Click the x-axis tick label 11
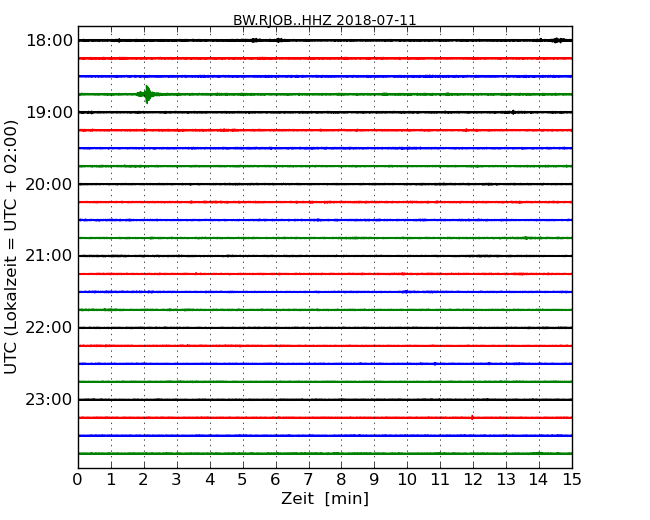This screenshot has height=520, width=650. point(440,479)
